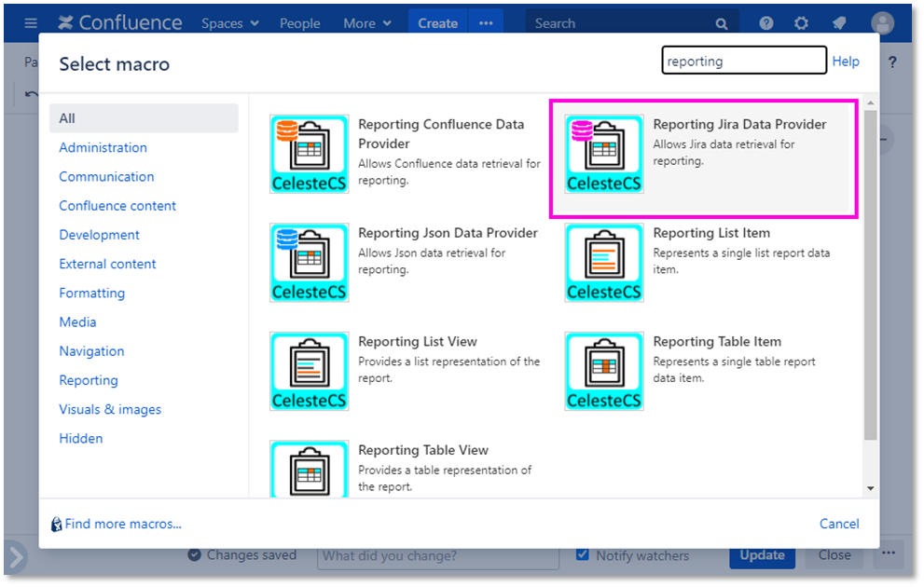This screenshot has height=587, width=924.
Task: Open the user profile avatar
Action: [x=882, y=23]
